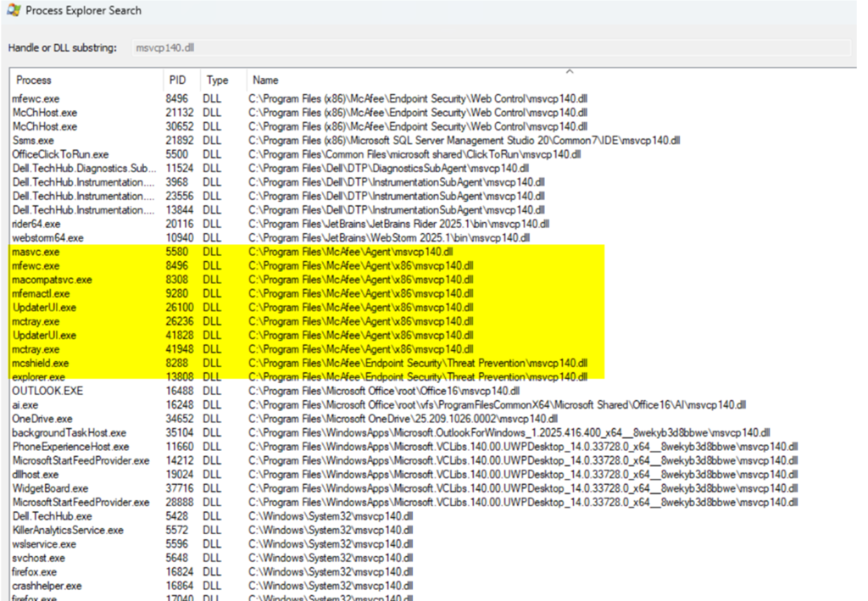Select the rider64.exe entry
The height and width of the screenshot is (601, 868).
[36, 224]
